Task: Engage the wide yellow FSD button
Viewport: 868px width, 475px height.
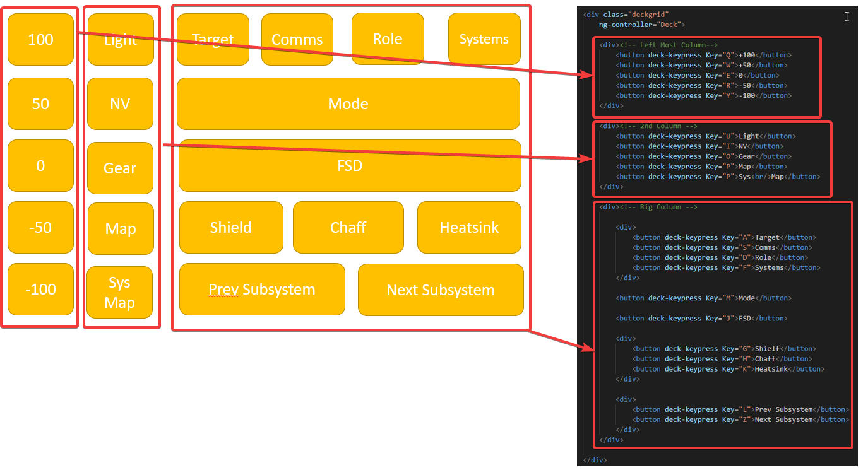Action: [x=350, y=165]
